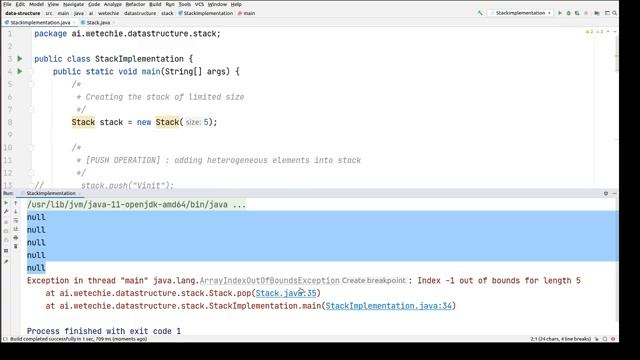
Task: Click the 'Build completed successfully' status message
Action: [78, 339]
